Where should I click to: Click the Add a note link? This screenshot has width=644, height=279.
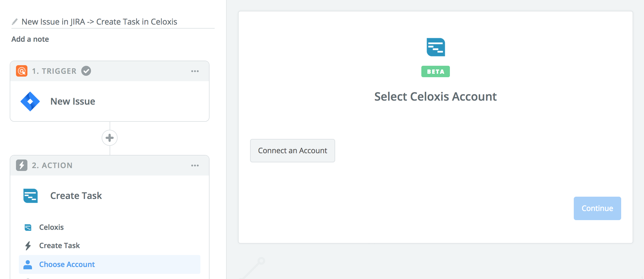30,39
